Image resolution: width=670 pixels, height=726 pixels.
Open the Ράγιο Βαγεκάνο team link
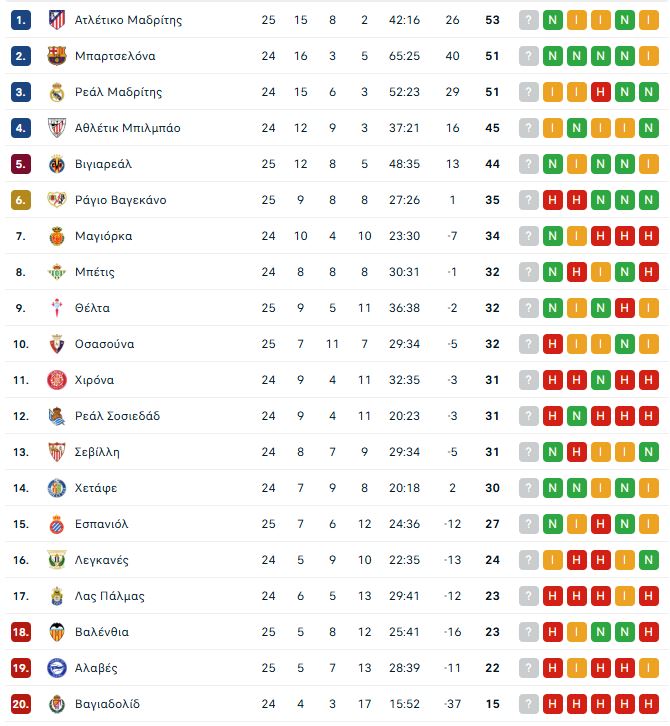(120, 200)
